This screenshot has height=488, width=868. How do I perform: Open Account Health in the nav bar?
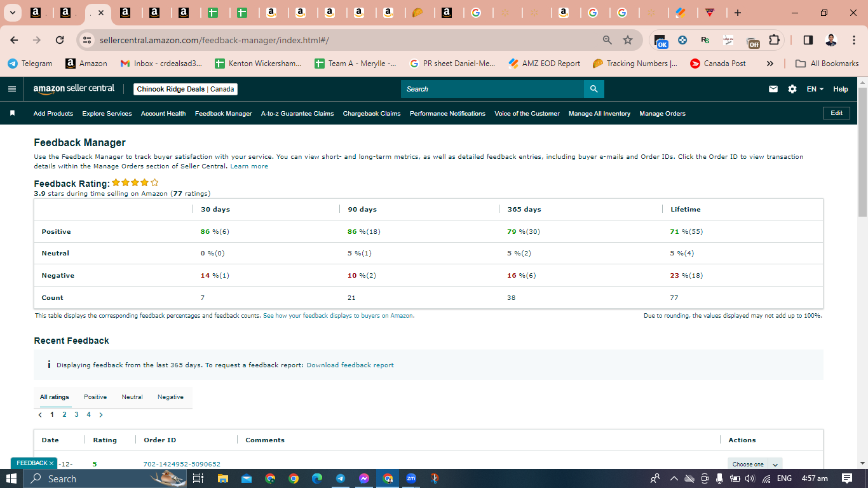tap(163, 114)
